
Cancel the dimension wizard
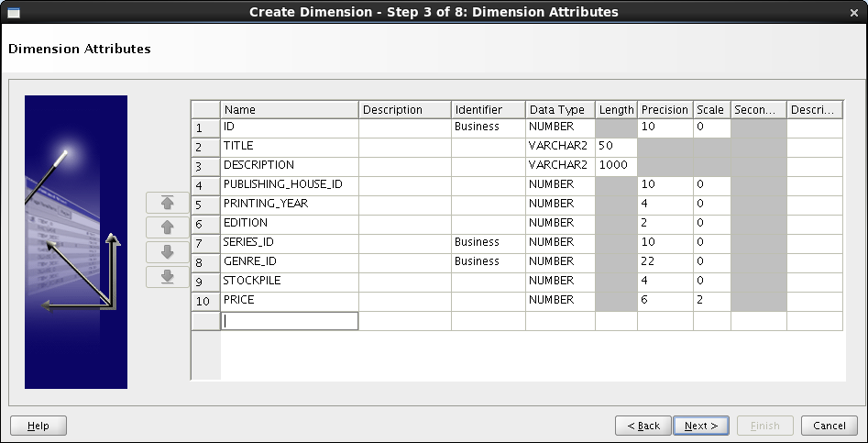click(830, 426)
